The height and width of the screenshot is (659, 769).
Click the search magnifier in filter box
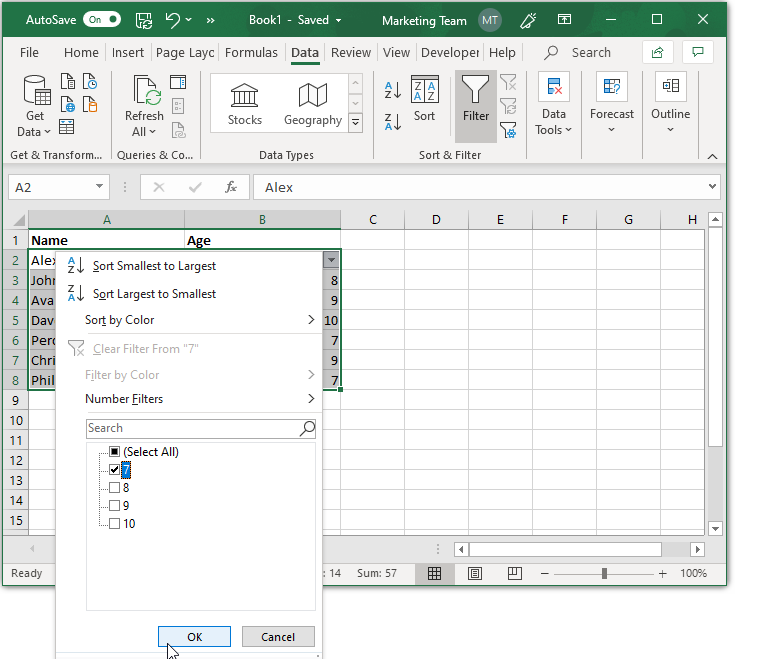click(x=307, y=429)
